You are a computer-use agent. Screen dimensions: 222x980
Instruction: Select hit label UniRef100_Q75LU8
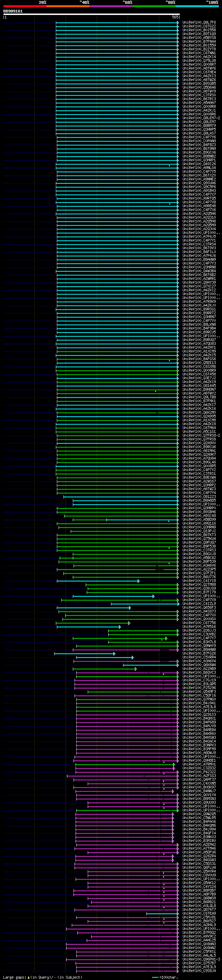click(x=199, y=60)
